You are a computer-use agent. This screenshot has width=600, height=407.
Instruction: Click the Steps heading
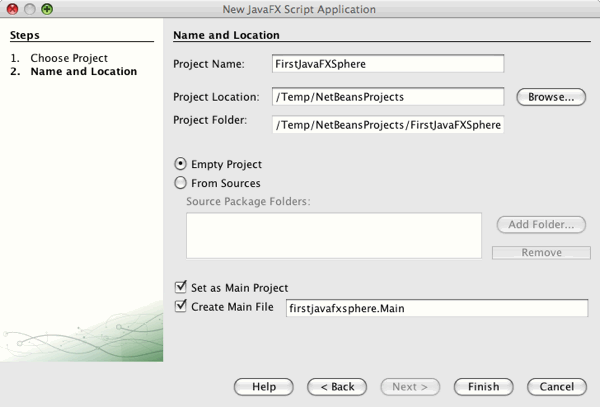coord(24,35)
